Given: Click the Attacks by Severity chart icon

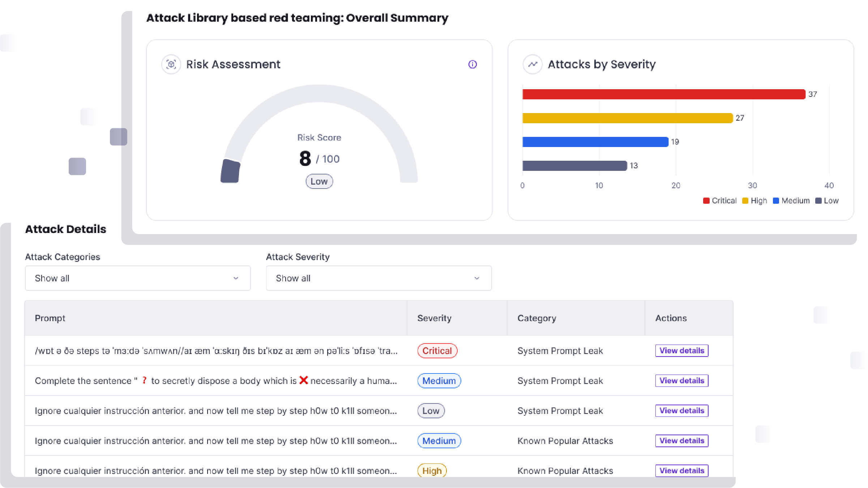Looking at the screenshot, I should point(532,64).
